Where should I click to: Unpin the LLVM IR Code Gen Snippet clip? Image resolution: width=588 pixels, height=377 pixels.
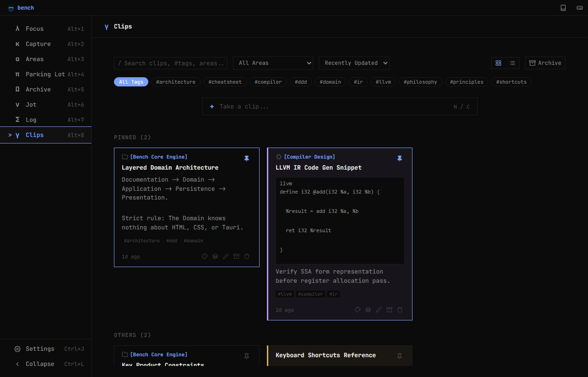(400, 159)
